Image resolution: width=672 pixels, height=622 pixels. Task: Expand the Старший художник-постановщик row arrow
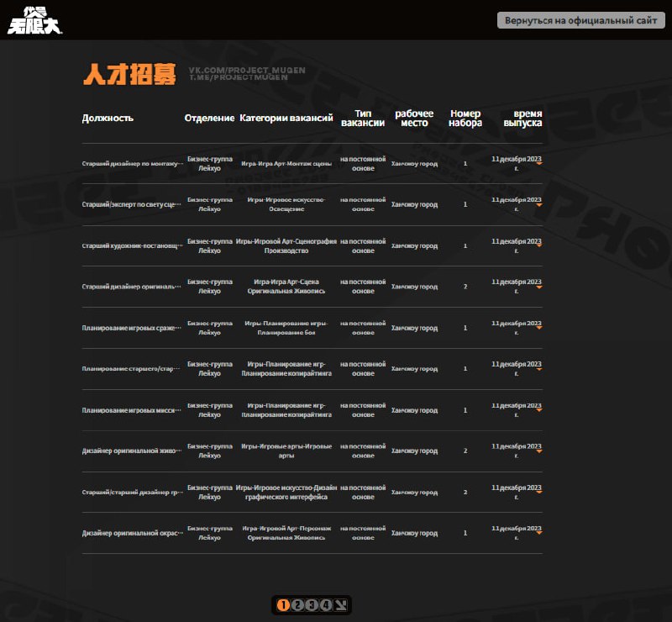tap(539, 245)
